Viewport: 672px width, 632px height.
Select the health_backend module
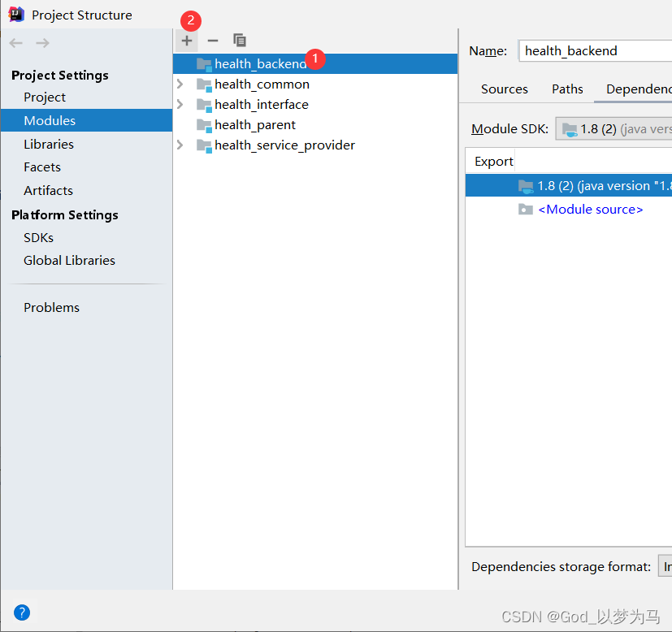(x=315, y=64)
